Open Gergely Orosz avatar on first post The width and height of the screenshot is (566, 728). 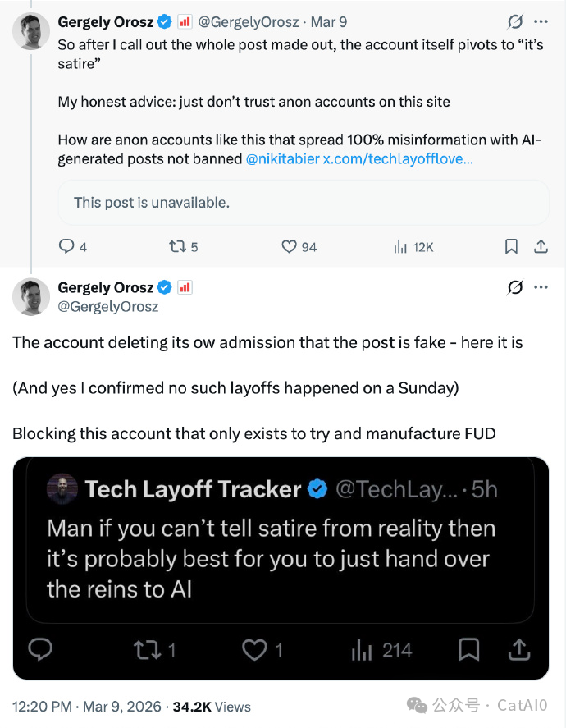tap(31, 30)
